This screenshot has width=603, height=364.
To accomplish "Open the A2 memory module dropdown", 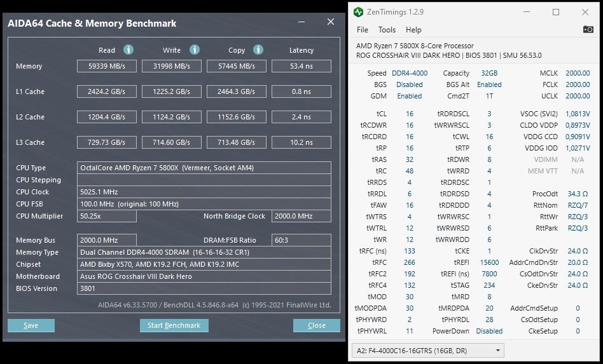I will point(427,351).
